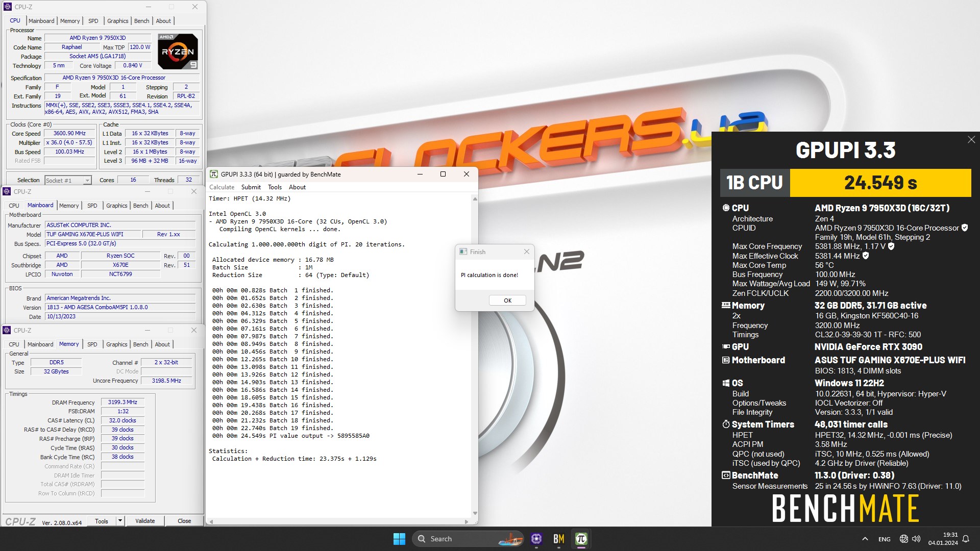Click the DRAM Frequency value 3199.3 MHz
This screenshot has height=551, width=980.
(x=122, y=402)
